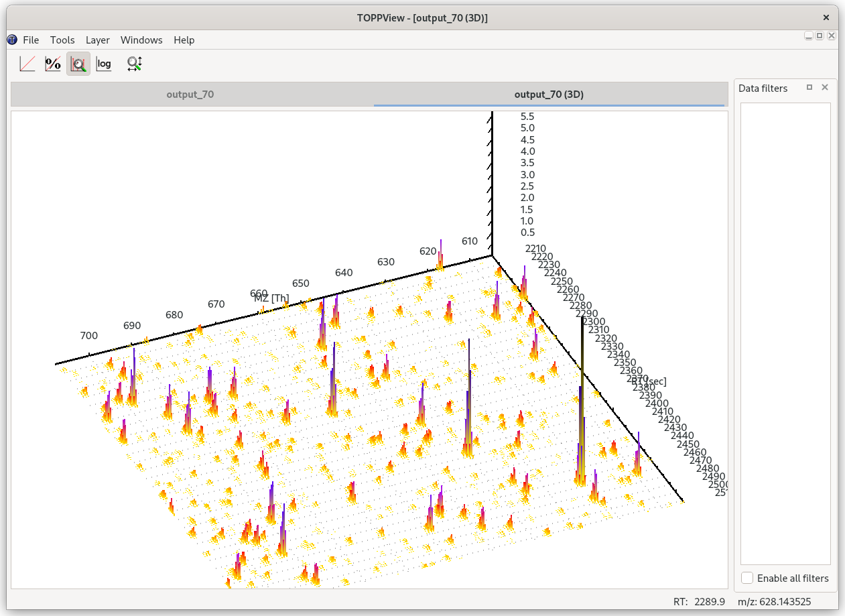Image resolution: width=845 pixels, height=616 pixels.
Task: Switch to percentage intensity mode
Action: [53, 64]
